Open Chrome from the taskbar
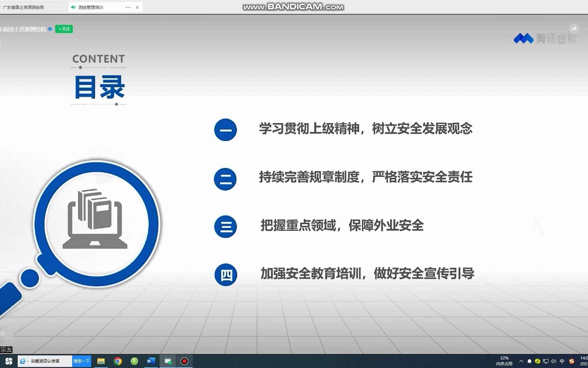Viewport: 588px width, 368px height. click(118, 361)
